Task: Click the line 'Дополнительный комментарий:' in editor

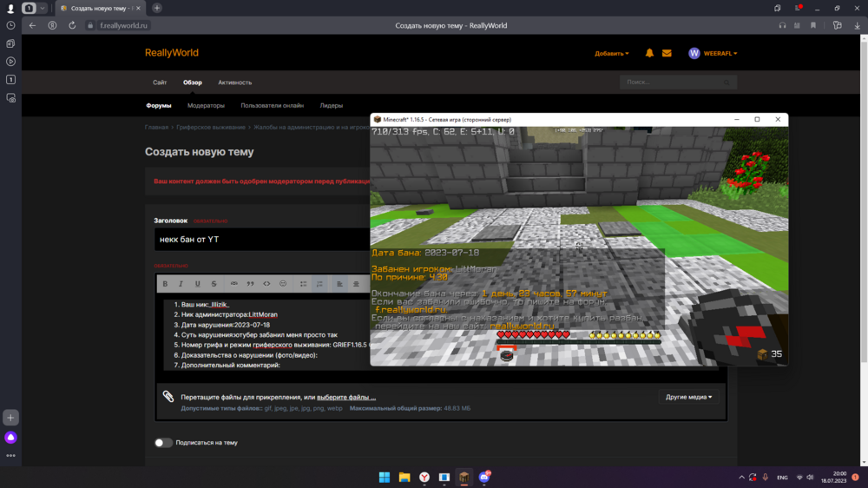Action: [230, 365]
